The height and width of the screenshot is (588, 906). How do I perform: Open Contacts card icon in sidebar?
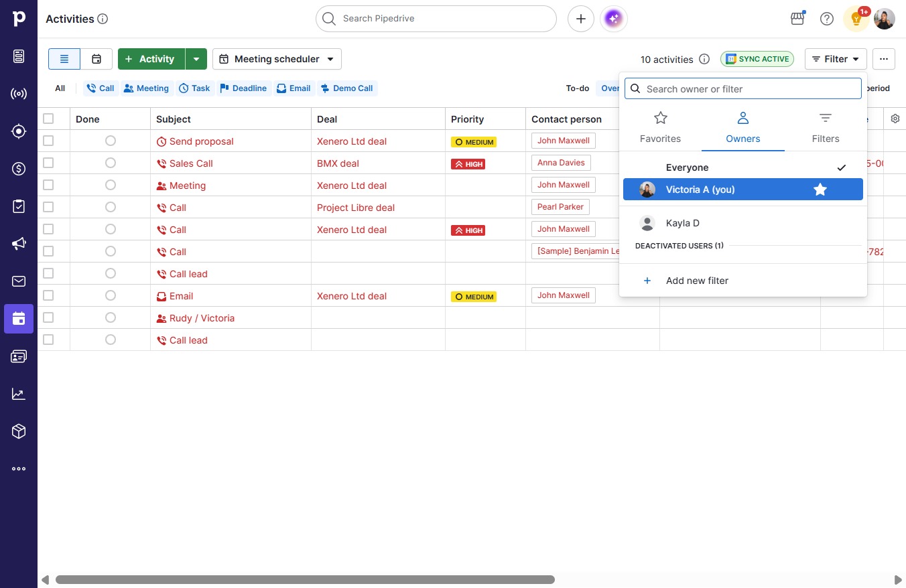click(x=19, y=356)
